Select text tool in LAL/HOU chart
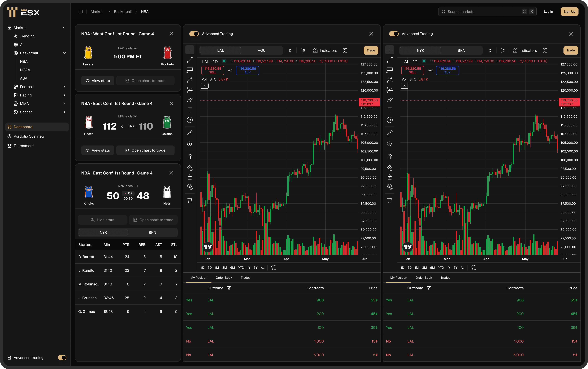 pos(190,110)
